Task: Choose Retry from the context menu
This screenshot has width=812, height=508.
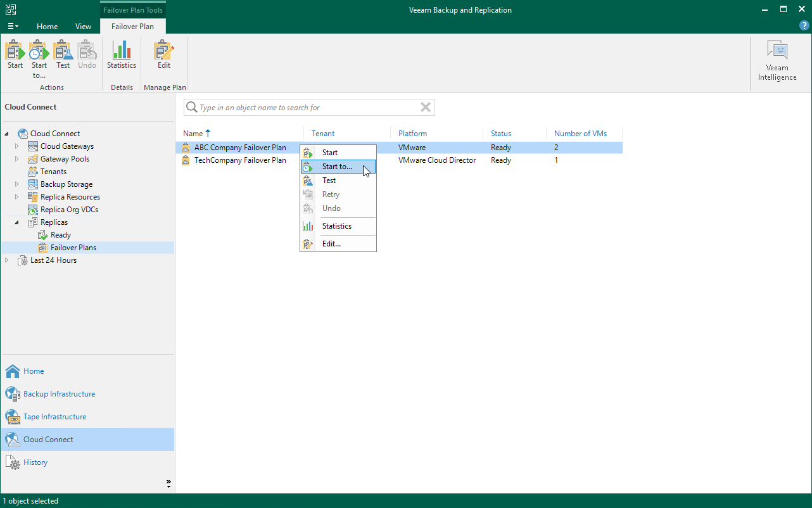Action: pyautogui.click(x=331, y=194)
